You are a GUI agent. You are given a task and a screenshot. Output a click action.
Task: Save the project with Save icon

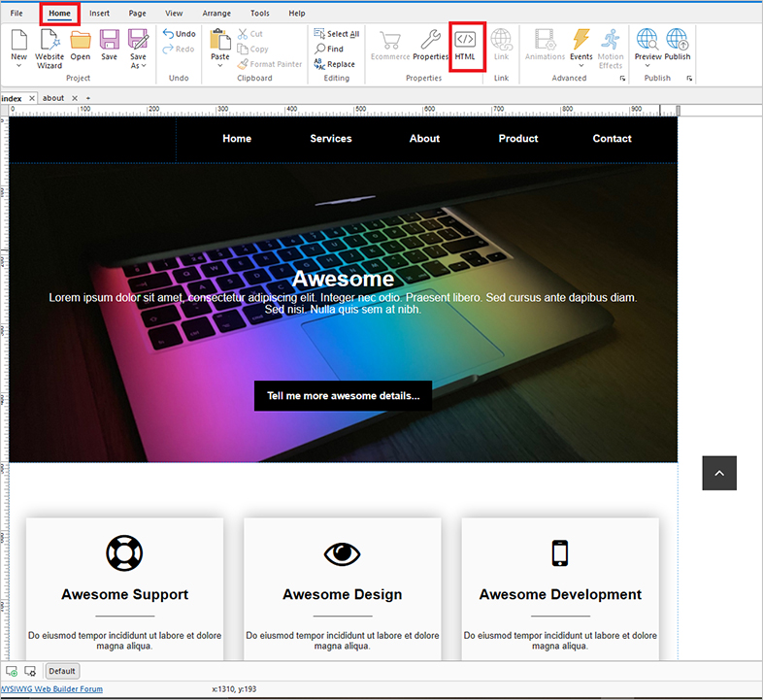tap(109, 45)
